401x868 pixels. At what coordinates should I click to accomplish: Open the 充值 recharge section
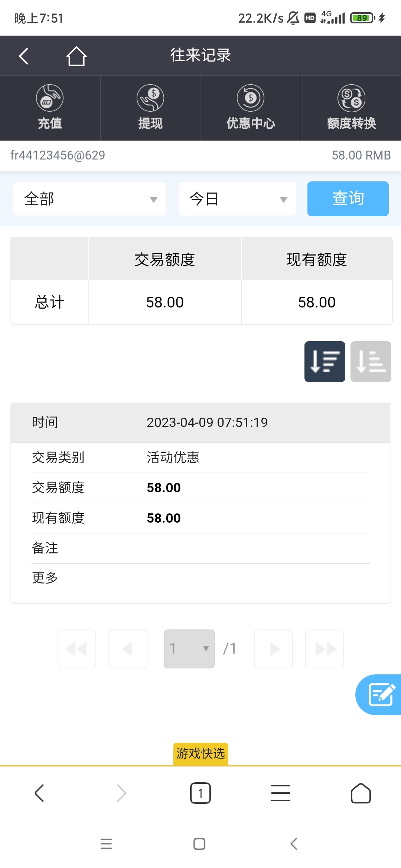[50, 108]
